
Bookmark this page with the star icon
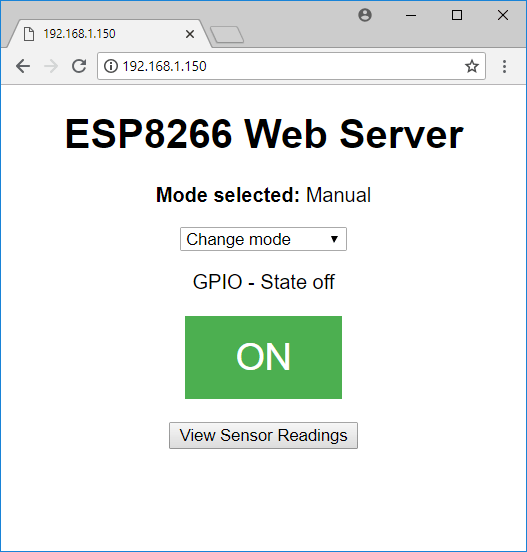coord(472,66)
